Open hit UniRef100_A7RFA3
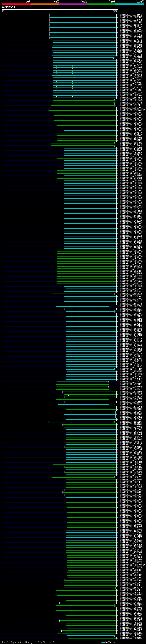 [x=131, y=296]
